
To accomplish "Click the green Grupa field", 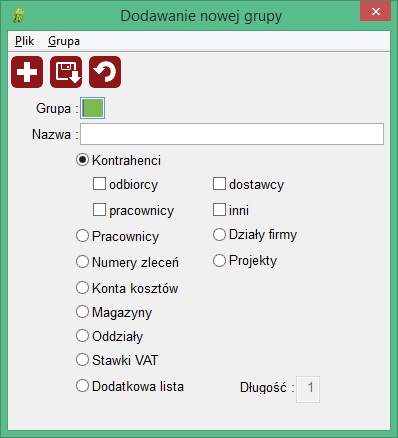I will click(93, 108).
